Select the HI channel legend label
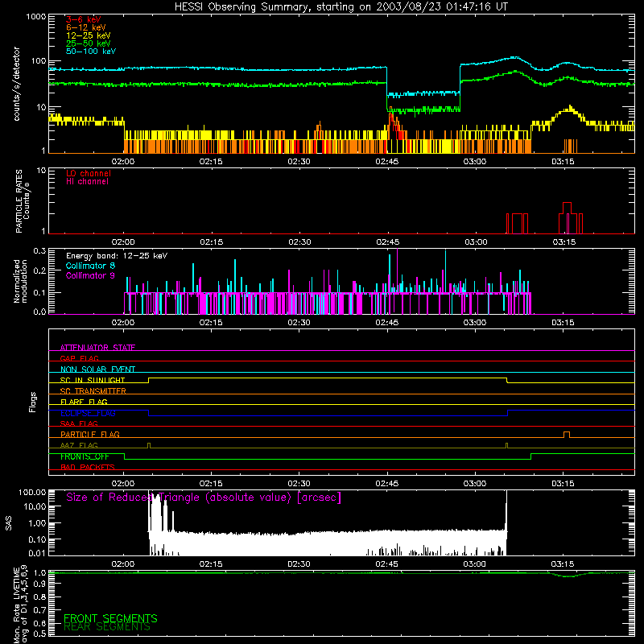644x644 pixels. point(87,181)
